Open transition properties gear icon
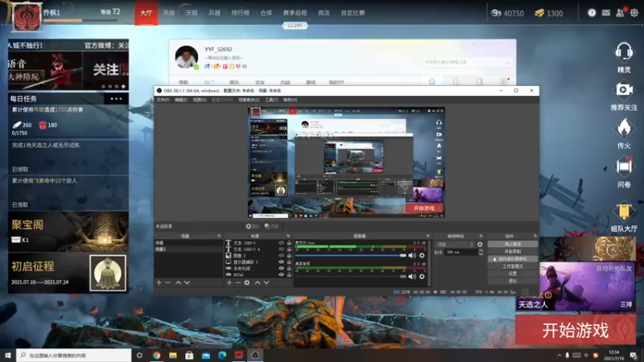 (480, 245)
